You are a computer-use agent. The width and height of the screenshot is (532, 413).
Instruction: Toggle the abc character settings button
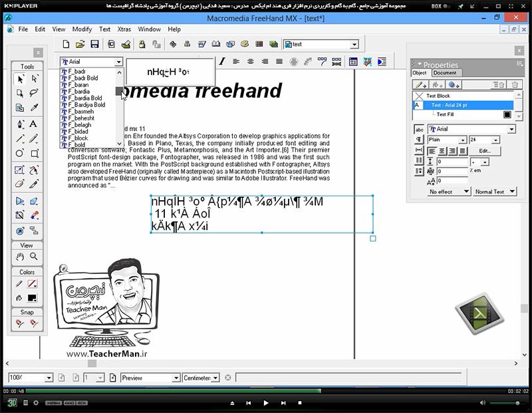point(420,129)
